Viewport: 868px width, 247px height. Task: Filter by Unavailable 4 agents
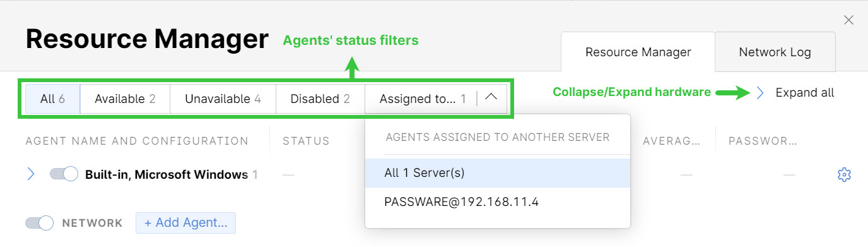click(x=223, y=99)
